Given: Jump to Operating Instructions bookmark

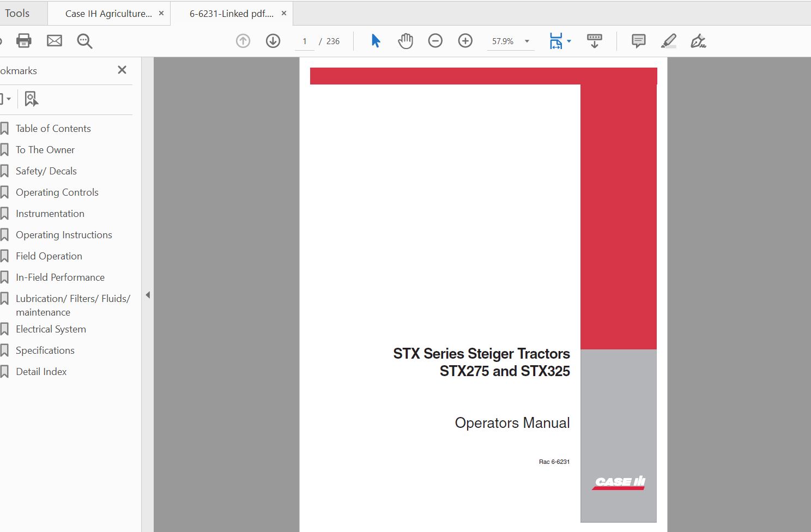Looking at the screenshot, I should coord(64,235).
